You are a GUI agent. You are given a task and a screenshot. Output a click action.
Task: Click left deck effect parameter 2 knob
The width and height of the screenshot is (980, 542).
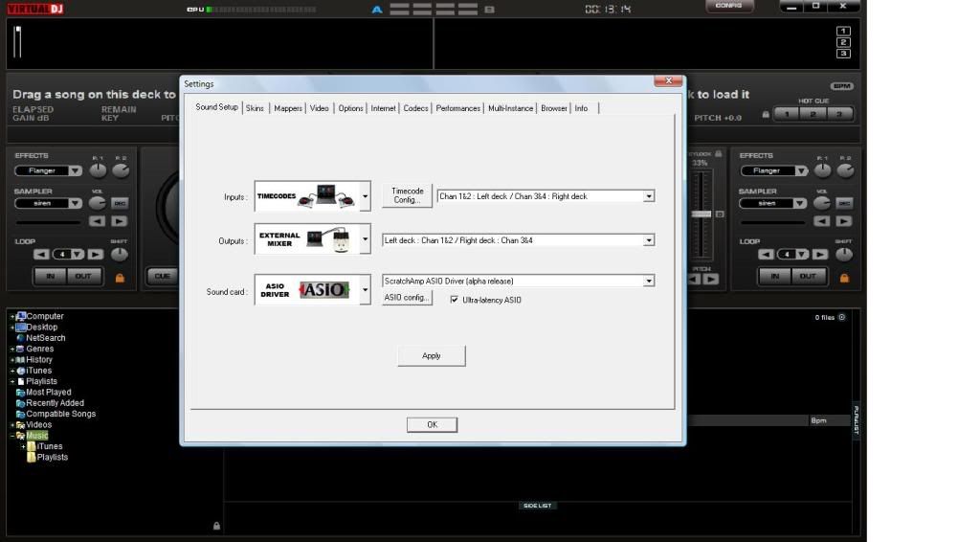tap(121, 170)
